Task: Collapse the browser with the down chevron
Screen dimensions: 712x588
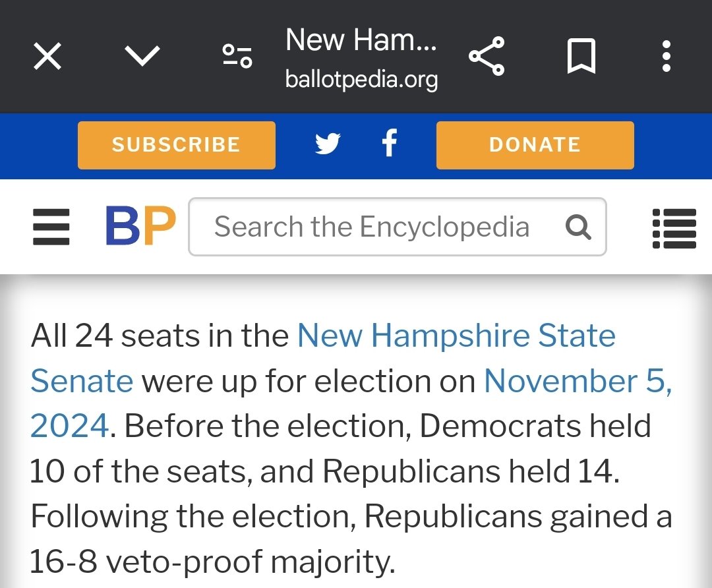Action: pos(142,56)
